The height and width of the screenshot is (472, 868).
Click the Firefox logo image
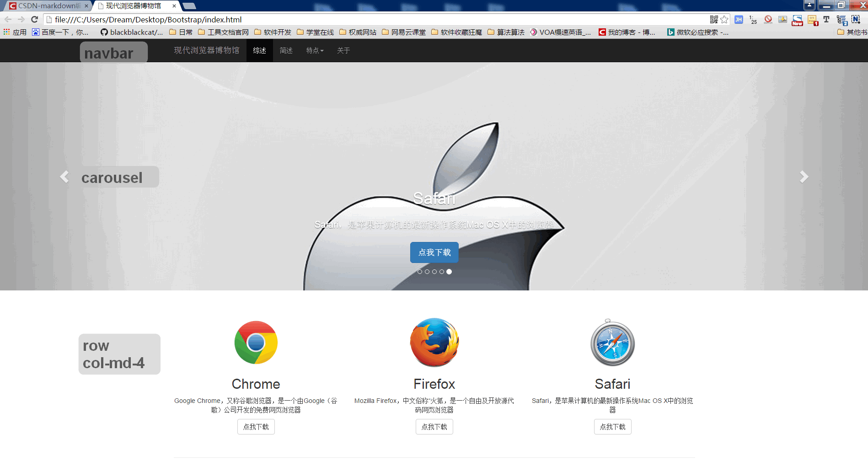pyautogui.click(x=434, y=343)
